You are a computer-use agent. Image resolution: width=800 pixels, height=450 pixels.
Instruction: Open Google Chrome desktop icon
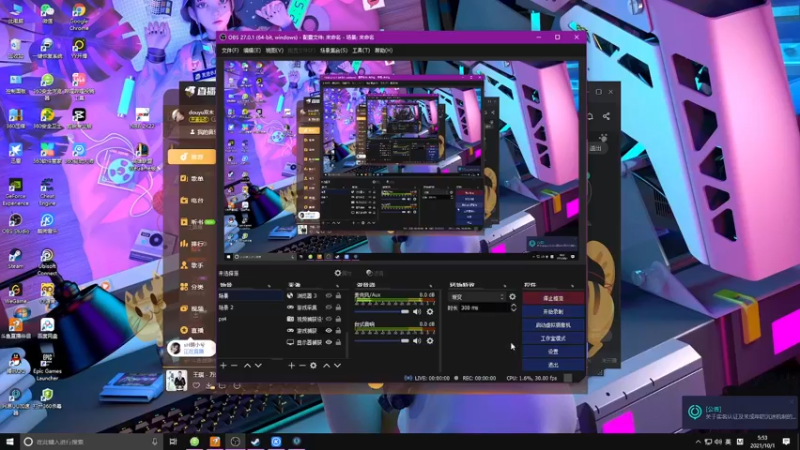tap(79, 16)
